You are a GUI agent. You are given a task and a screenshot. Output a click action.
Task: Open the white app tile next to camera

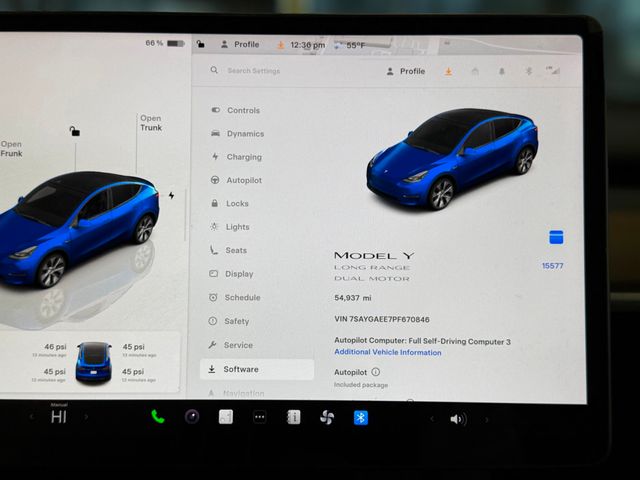pyautogui.click(x=226, y=417)
